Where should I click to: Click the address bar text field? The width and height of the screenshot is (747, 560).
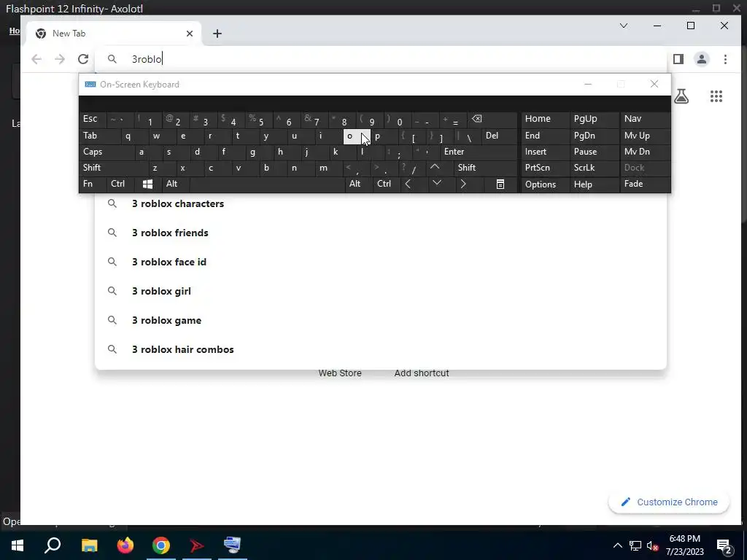click(x=381, y=59)
